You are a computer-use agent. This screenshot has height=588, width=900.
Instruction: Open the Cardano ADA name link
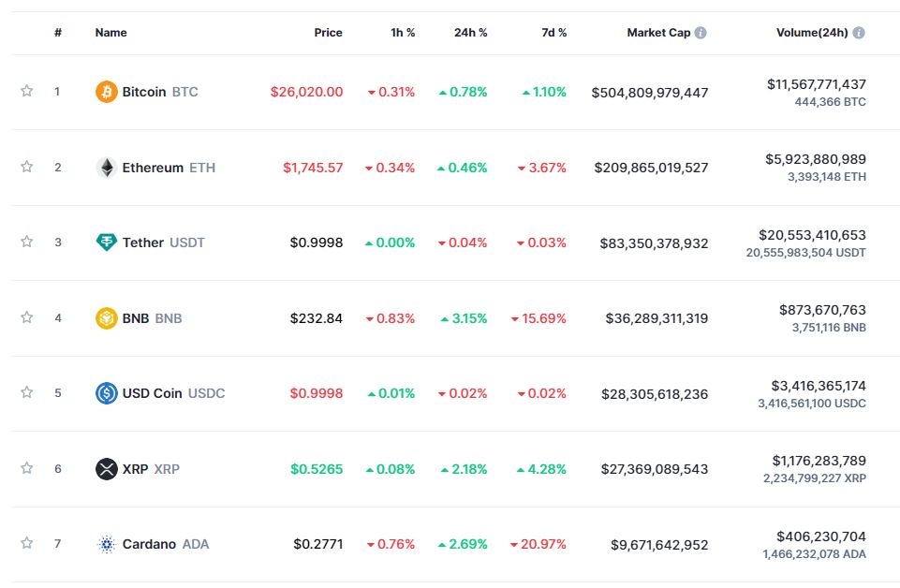[165, 544]
